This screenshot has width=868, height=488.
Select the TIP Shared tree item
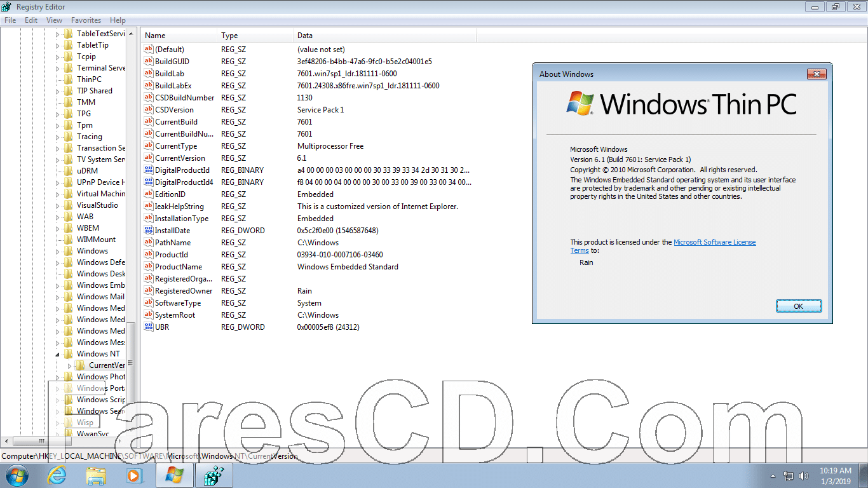(95, 91)
